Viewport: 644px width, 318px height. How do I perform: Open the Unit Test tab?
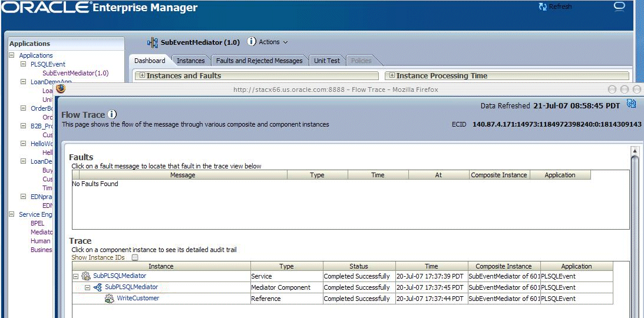(327, 61)
